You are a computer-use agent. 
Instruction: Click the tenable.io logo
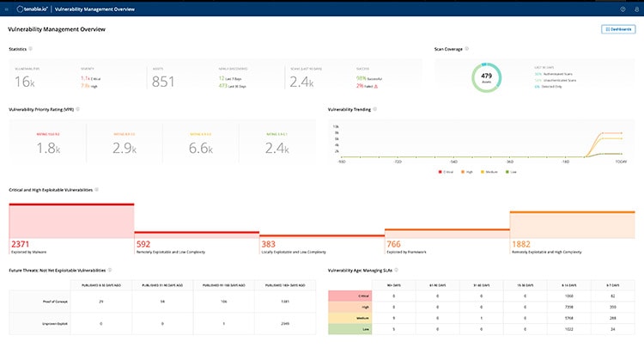(x=32, y=9)
